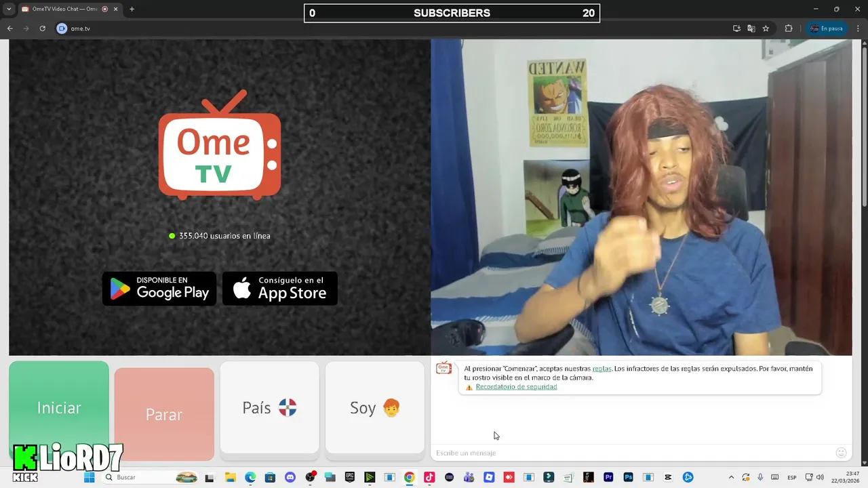Open Premiere Pro from the taskbar

click(608, 477)
